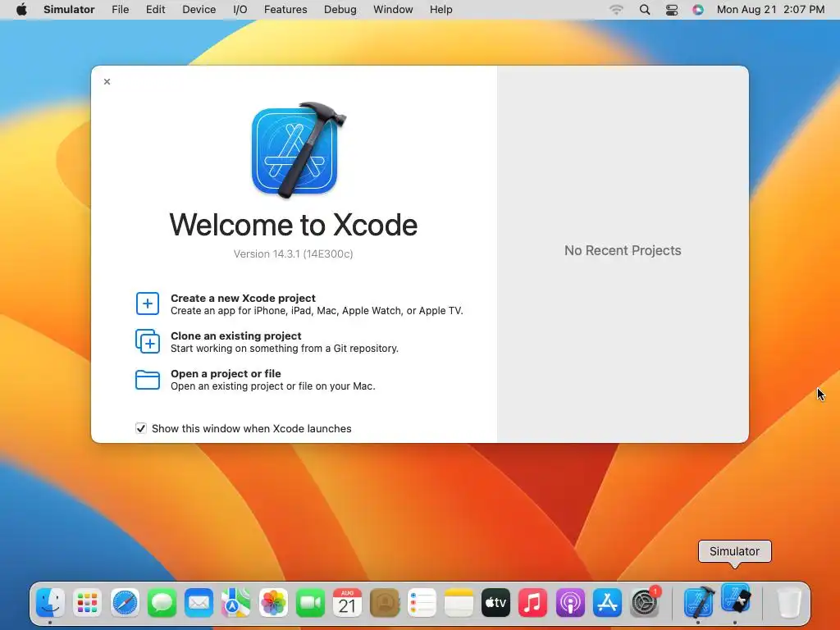Click the clone icon next to Clone an existing project

pyautogui.click(x=148, y=341)
